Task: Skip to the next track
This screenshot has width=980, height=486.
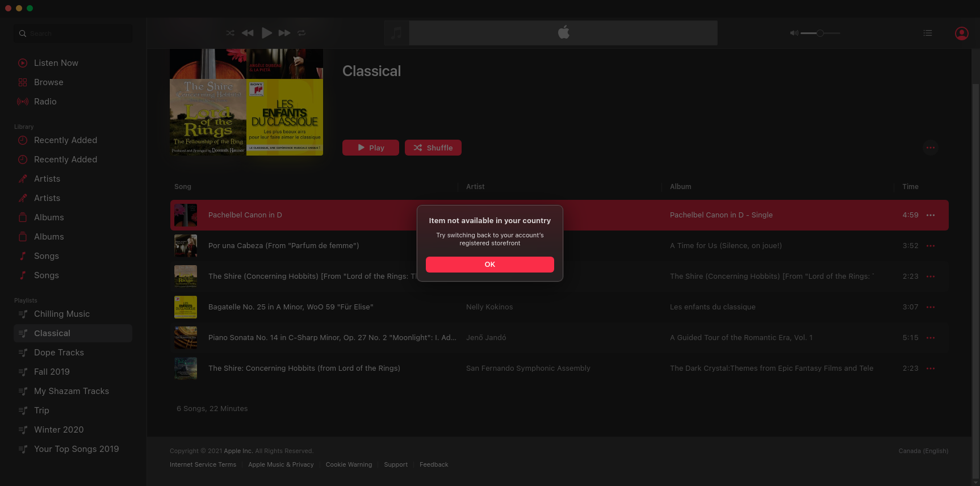Action: tap(284, 33)
